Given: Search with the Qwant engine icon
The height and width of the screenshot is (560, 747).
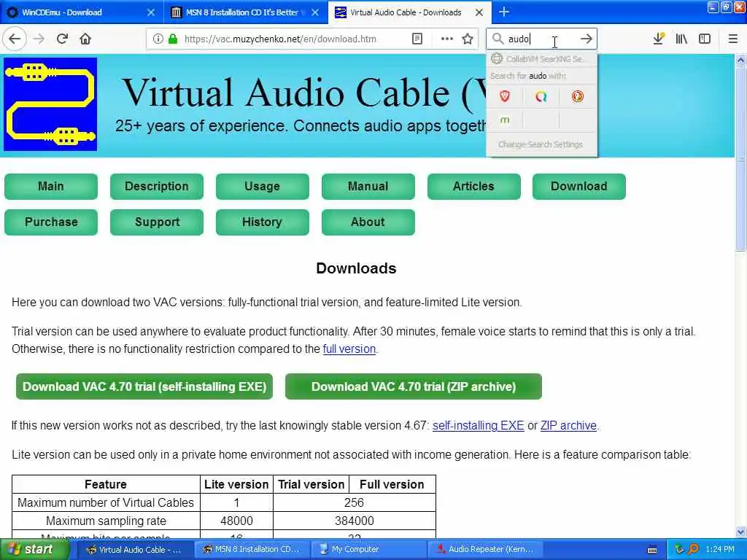Looking at the screenshot, I should [x=541, y=97].
